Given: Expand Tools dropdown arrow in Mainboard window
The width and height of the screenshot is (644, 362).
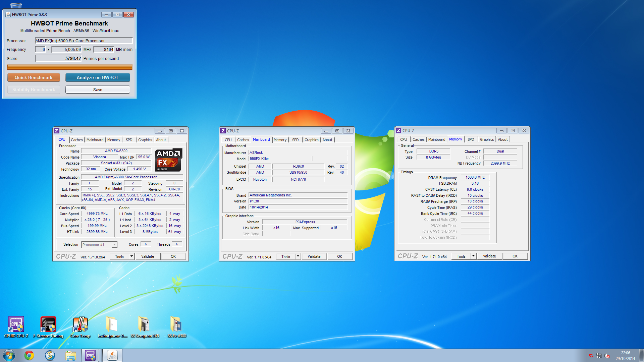Looking at the screenshot, I should [x=298, y=256].
